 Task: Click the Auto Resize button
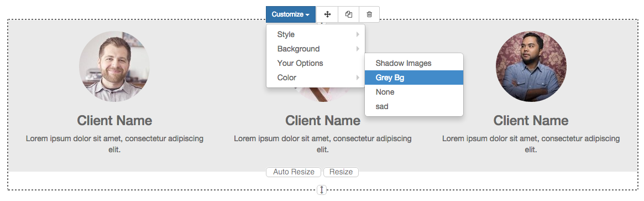tap(294, 172)
